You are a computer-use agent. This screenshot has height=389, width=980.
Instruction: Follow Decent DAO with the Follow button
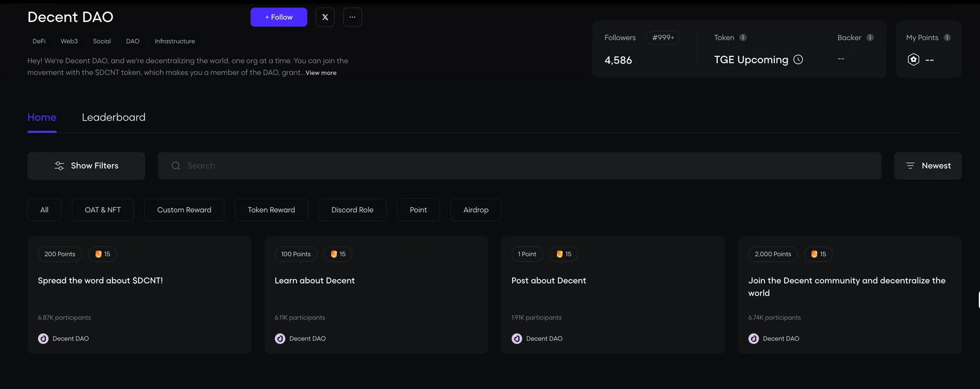(279, 17)
